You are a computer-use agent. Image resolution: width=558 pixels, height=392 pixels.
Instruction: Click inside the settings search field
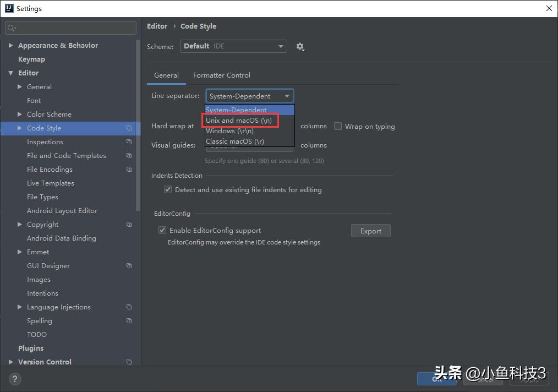70,28
